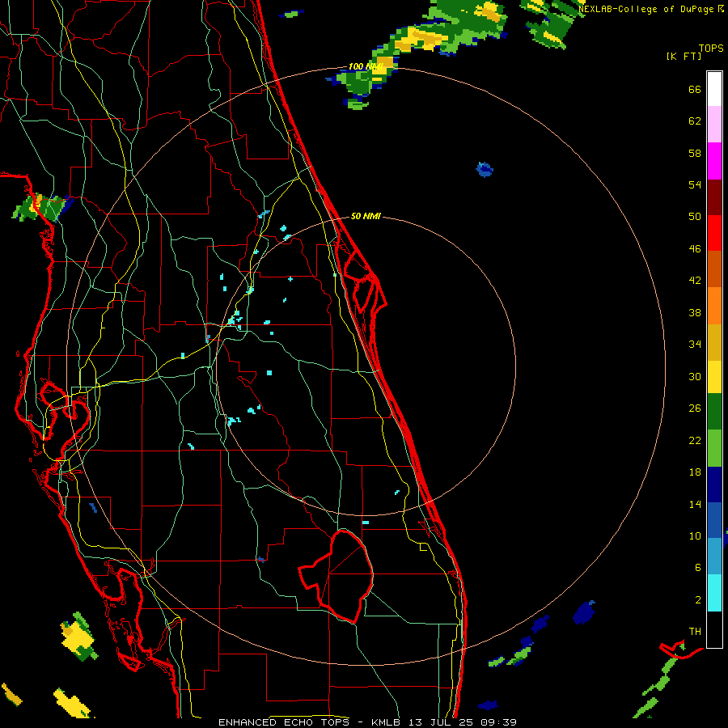Click the '2' legend value
The height and width of the screenshot is (728, 728).
coord(698,600)
